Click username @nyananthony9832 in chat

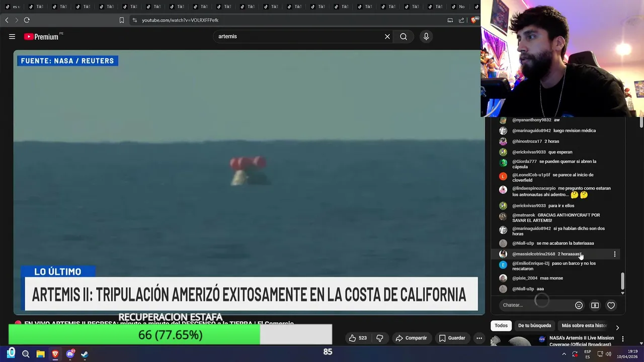[532, 120]
